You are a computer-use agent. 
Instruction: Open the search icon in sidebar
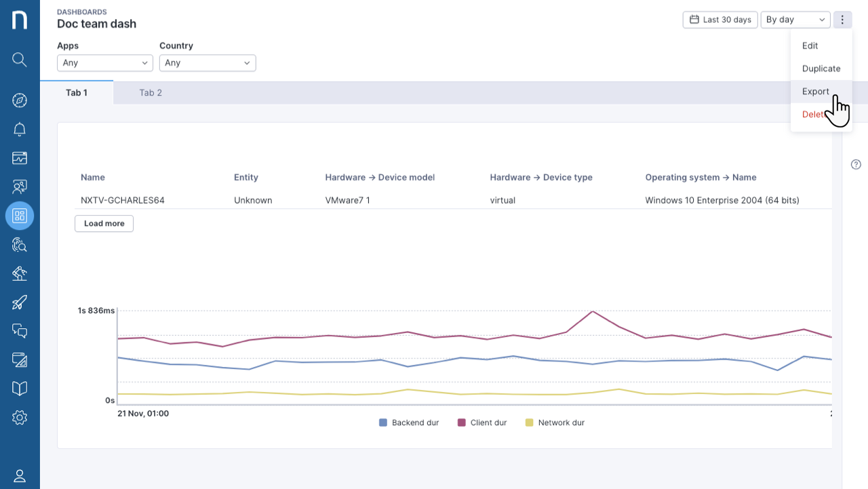point(20,60)
